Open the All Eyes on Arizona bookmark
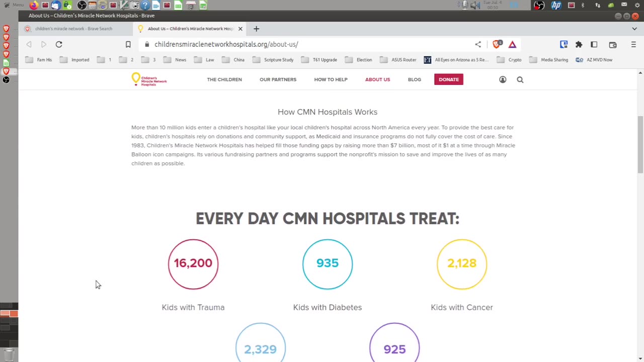The height and width of the screenshot is (362, 644). 456,60
